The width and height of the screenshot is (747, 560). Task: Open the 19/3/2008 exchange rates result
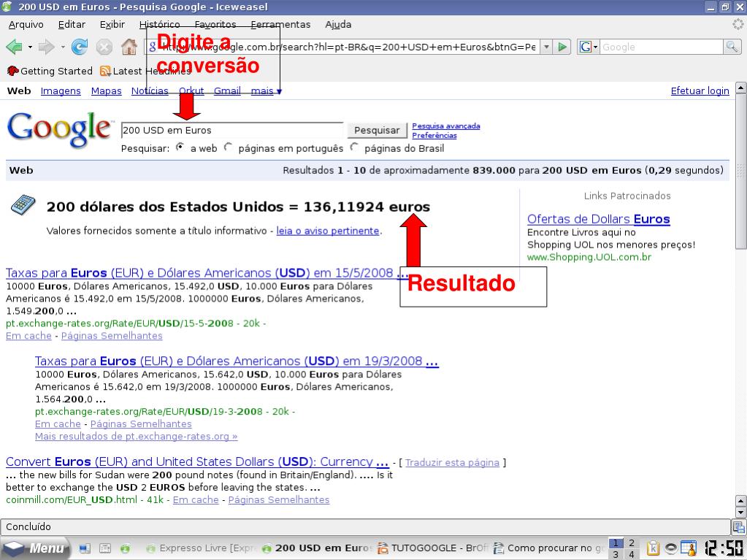point(237,361)
